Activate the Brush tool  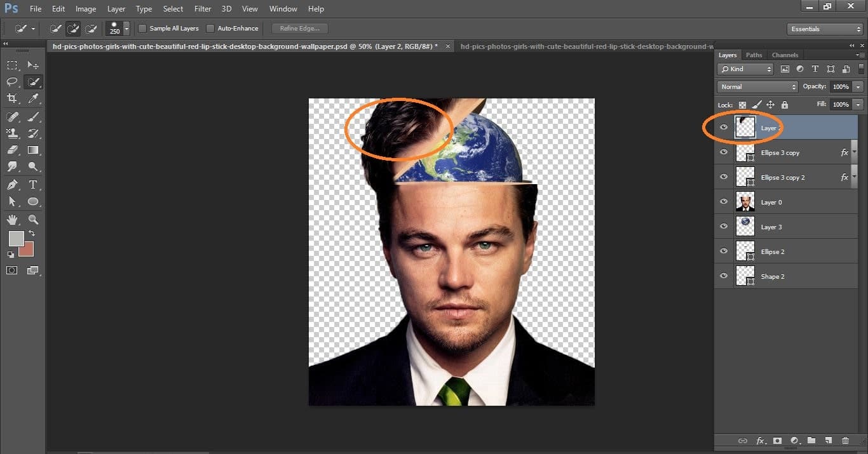pyautogui.click(x=33, y=116)
